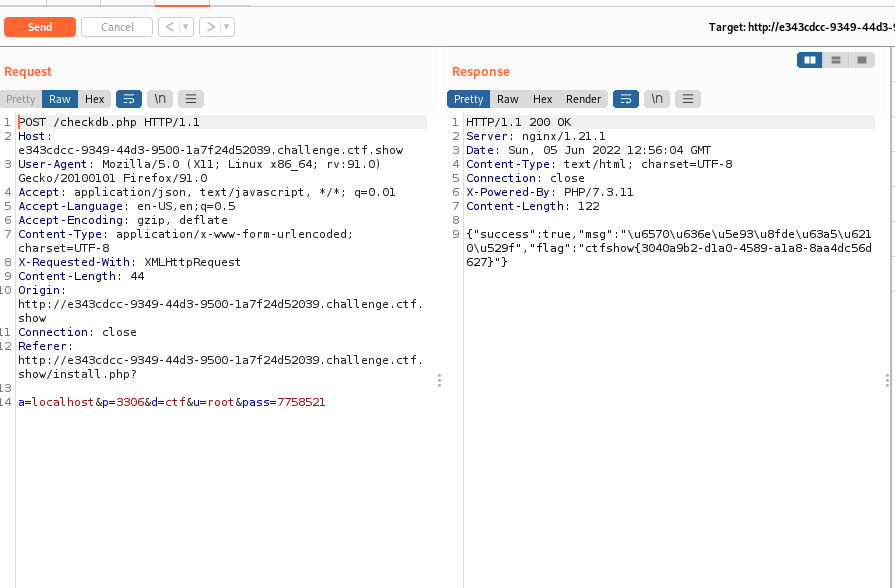The width and height of the screenshot is (895, 588).
Task: Click the Date header in response
Action: [588, 150]
